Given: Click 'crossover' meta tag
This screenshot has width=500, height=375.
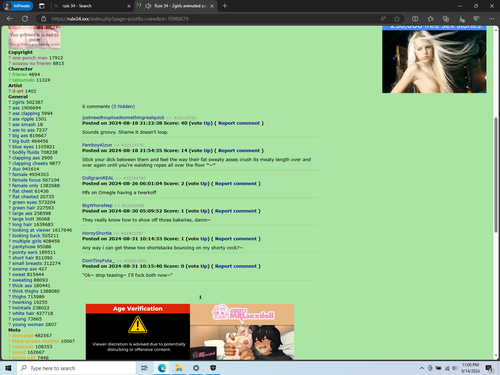Looking at the screenshot, I should [x=23, y=347].
